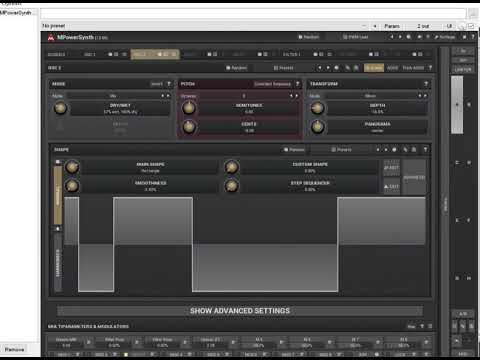Screen dimensions: 480x360
Task: Click the PANORAMA knob
Action: [x=317, y=127]
